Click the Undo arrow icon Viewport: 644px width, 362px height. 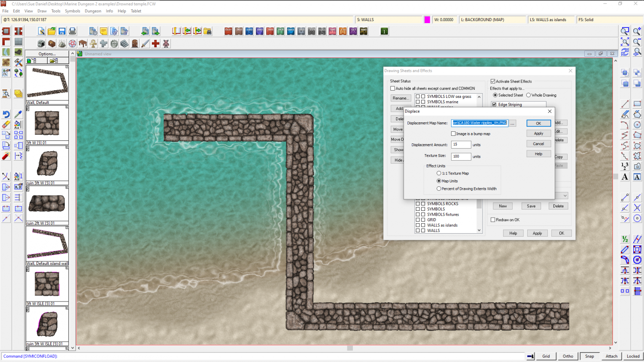coord(6,114)
